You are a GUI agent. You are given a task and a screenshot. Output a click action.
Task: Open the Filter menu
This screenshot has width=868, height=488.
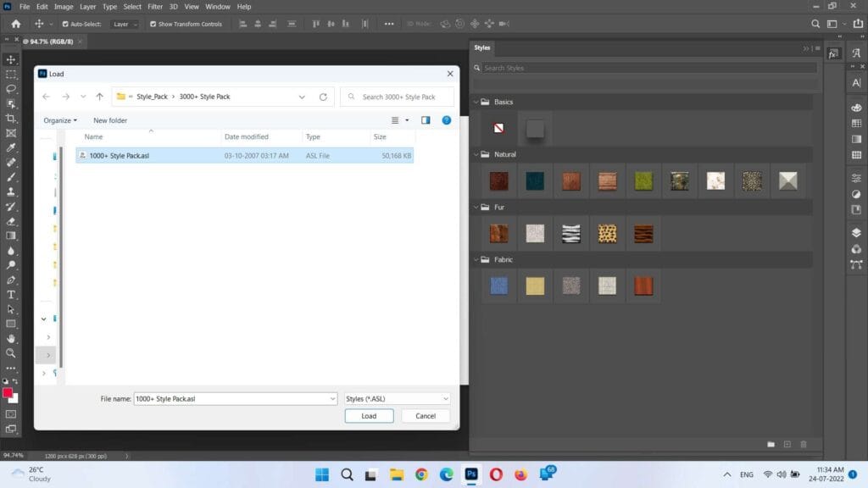point(155,7)
